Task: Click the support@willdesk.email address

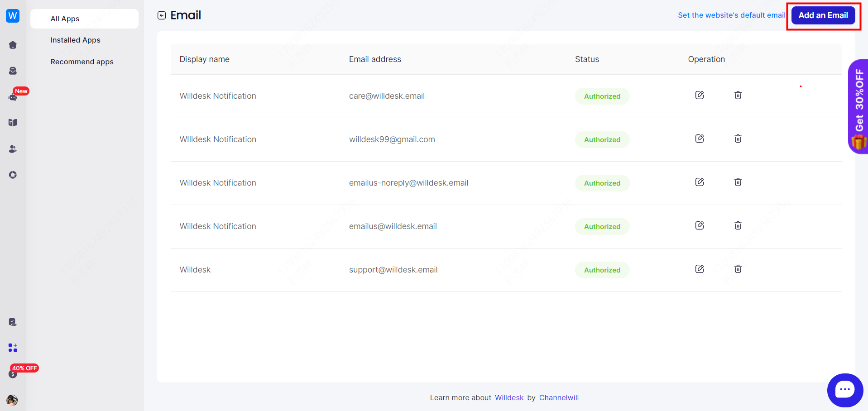Action: pos(393,270)
